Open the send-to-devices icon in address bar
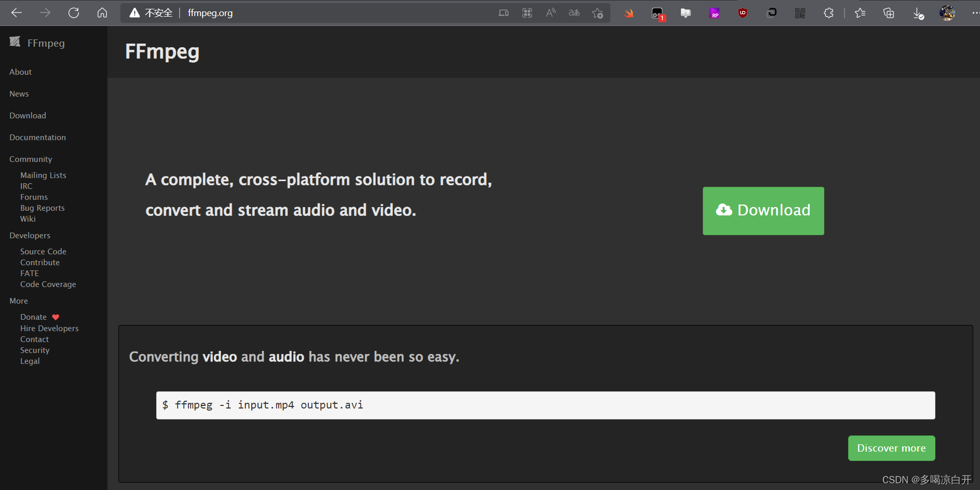The width and height of the screenshot is (980, 490). point(503,13)
